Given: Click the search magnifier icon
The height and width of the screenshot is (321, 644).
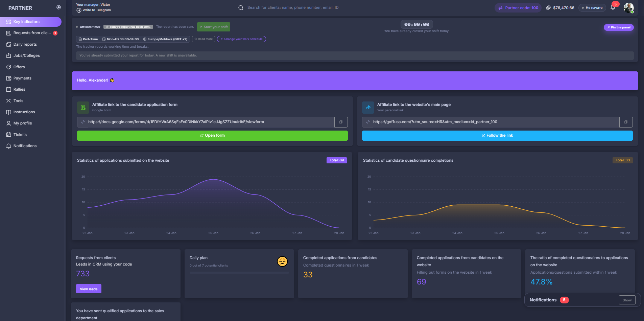Looking at the screenshot, I should point(241,8).
